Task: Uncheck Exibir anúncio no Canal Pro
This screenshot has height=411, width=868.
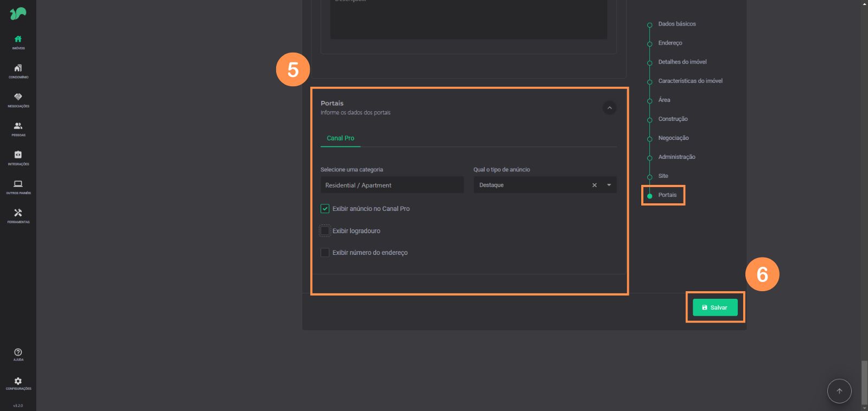Action: 325,209
